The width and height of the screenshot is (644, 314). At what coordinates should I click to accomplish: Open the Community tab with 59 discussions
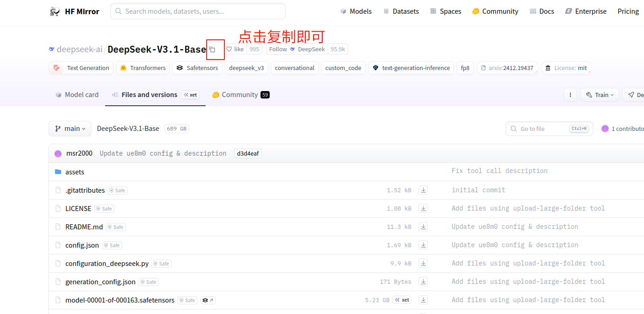tap(241, 95)
